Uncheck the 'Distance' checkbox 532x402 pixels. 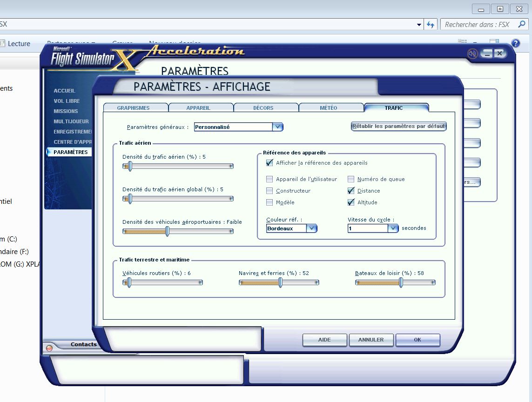point(351,191)
